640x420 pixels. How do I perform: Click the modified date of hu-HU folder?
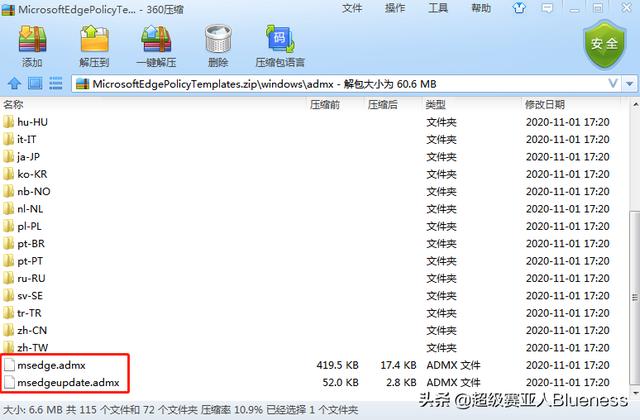pyautogui.click(x=568, y=122)
